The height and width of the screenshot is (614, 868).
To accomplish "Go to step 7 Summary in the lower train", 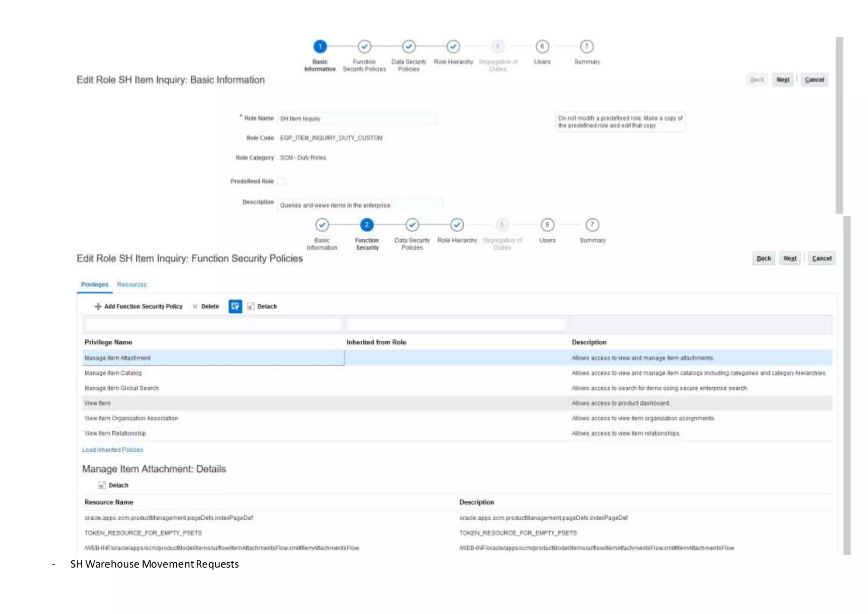I will point(592,225).
